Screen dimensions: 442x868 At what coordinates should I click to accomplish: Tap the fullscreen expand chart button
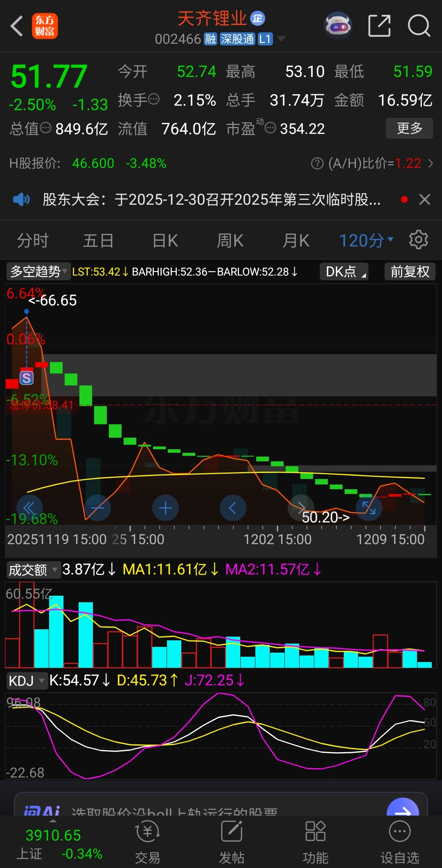pos(369,508)
